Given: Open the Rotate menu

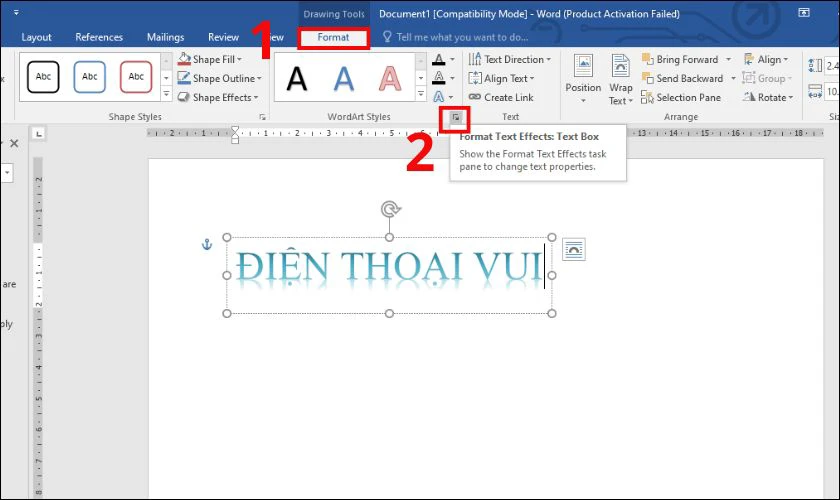Looking at the screenshot, I should 768,98.
